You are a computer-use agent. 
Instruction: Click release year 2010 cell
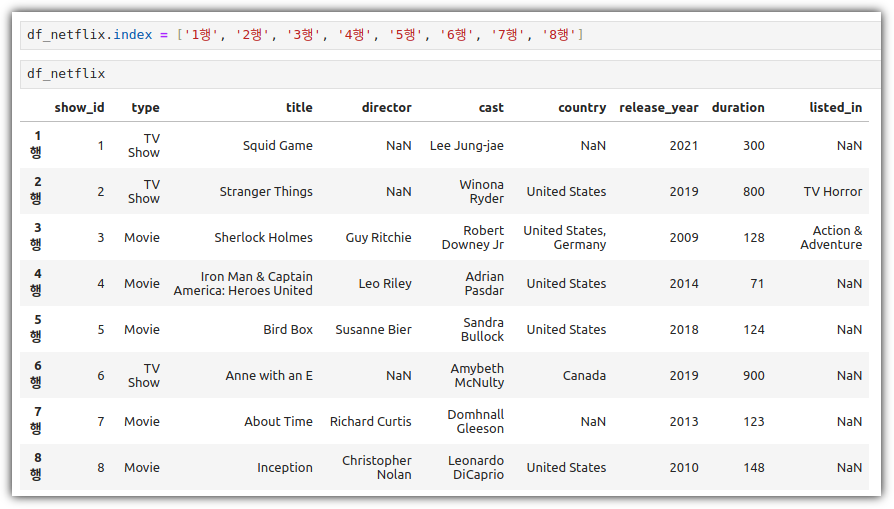684,468
